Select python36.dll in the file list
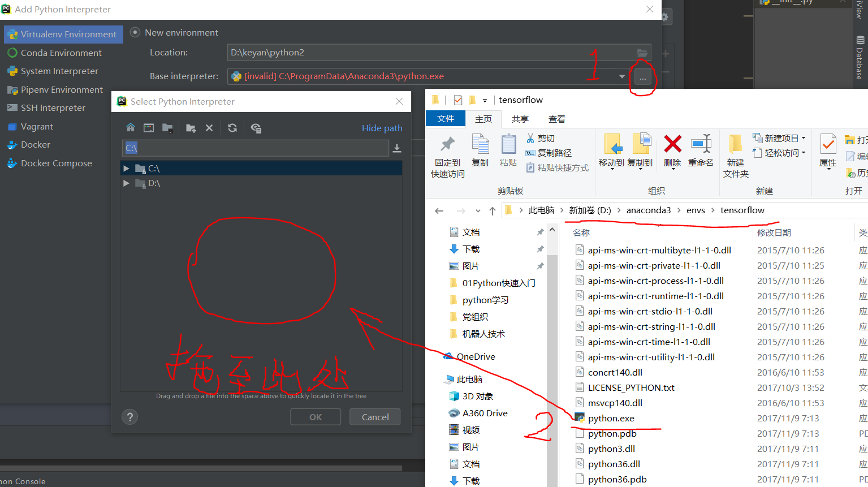Image resolution: width=868 pixels, height=487 pixels. click(614, 464)
